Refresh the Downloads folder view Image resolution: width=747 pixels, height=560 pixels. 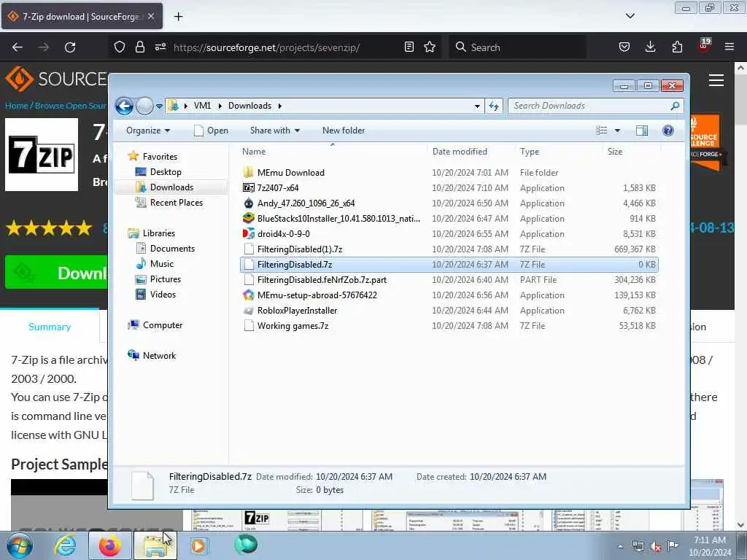pos(494,106)
